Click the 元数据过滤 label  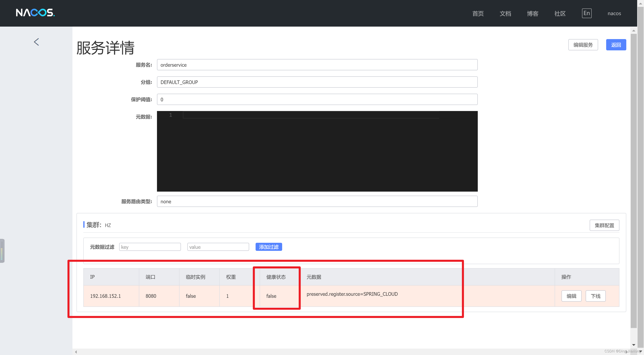pos(102,247)
